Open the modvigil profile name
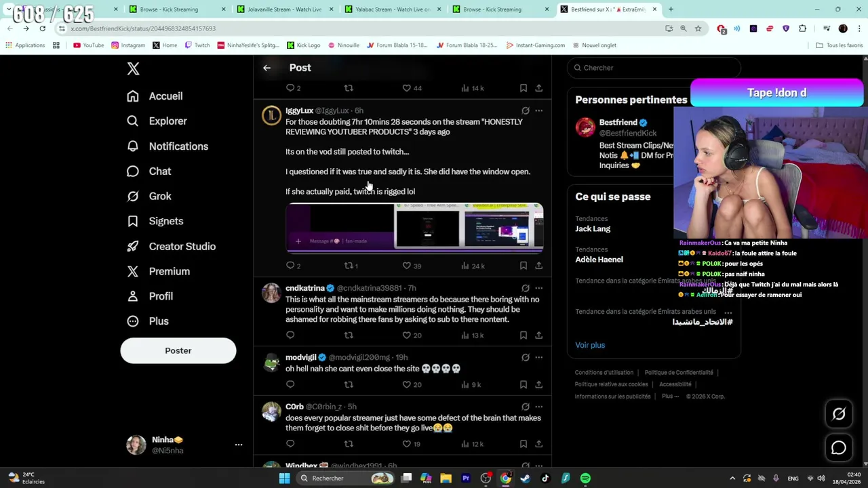Image resolution: width=868 pixels, height=488 pixels. pos(300,357)
